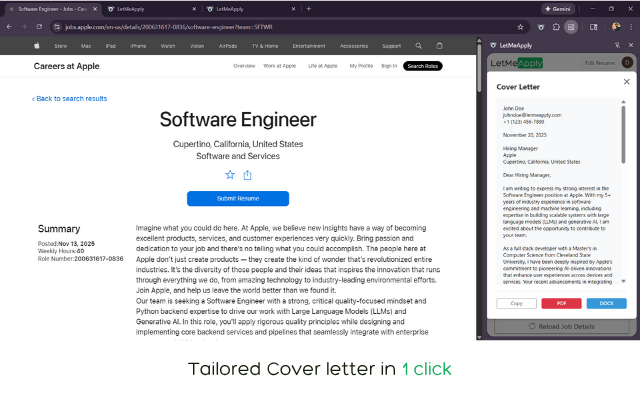Open the TV & Home menu item

pos(265,46)
